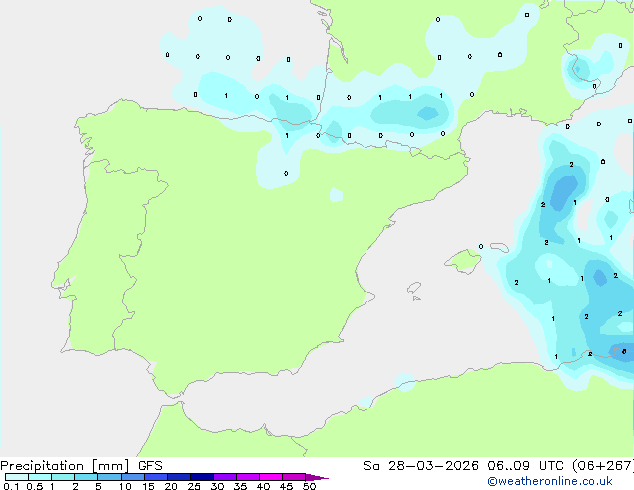
Task: Pick the 15–20 mm legend swatch
Action: [x=156, y=477]
